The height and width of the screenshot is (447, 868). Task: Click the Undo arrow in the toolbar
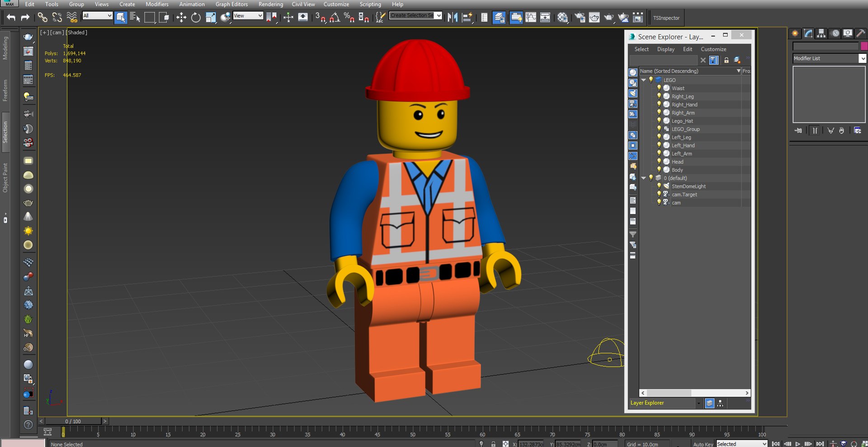pyautogui.click(x=11, y=18)
